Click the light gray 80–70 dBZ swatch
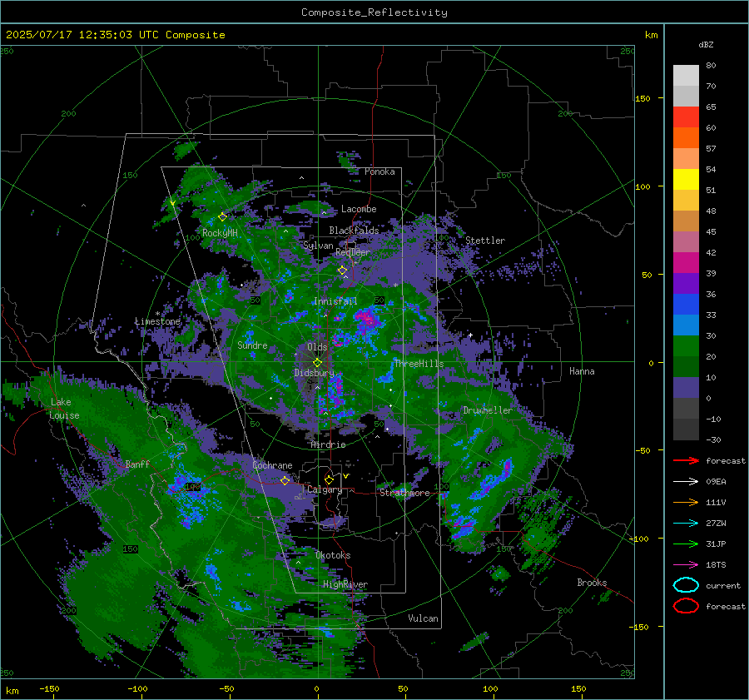Screen dimensions: 749x700 tap(686, 76)
